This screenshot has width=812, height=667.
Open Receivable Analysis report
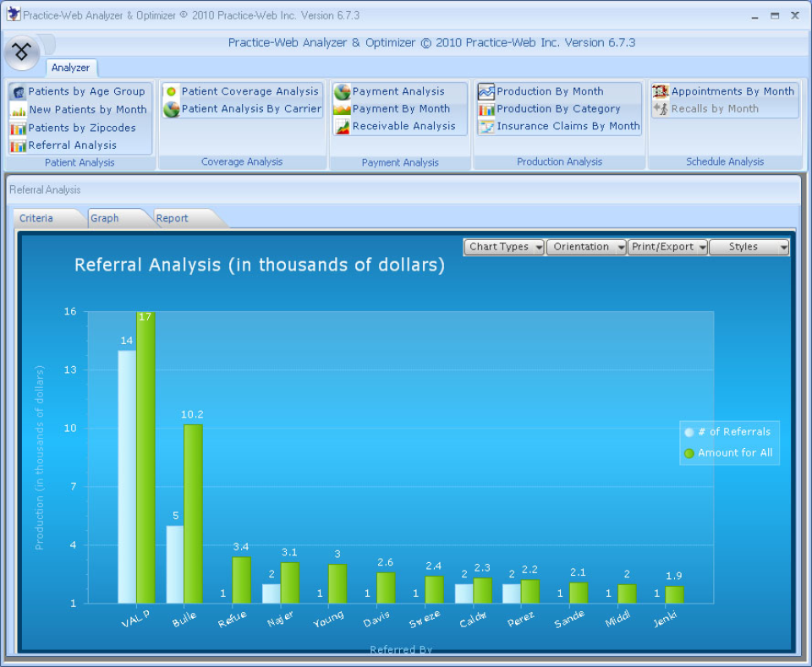click(404, 126)
